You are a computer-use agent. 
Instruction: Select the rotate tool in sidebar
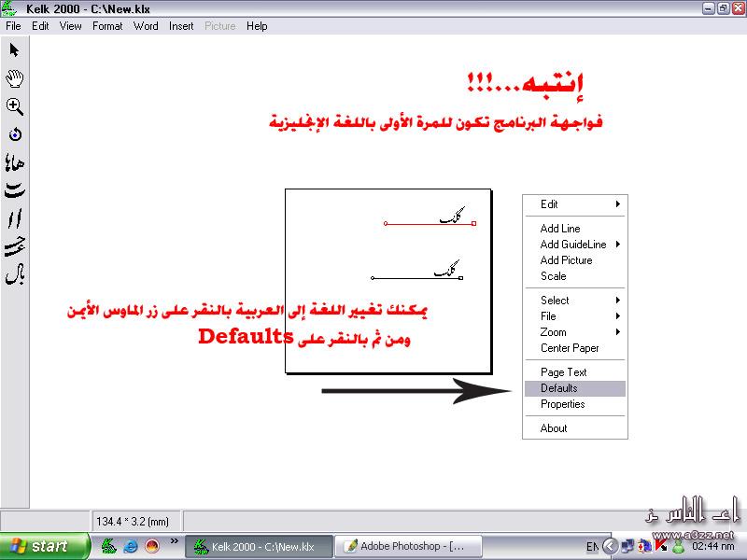(15, 134)
